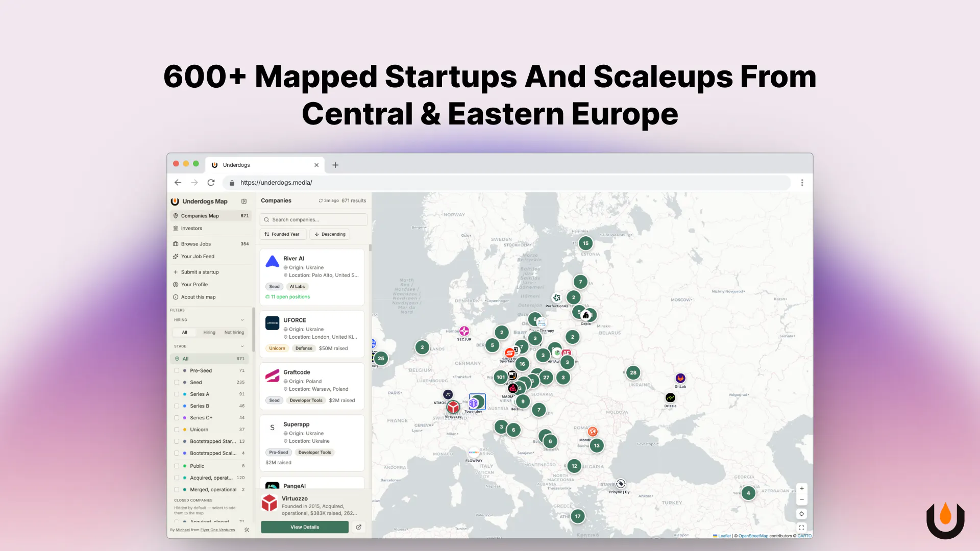Image resolution: width=980 pixels, height=551 pixels.
Task: Select the Virtuozzo red cube map marker
Action: [453, 407]
